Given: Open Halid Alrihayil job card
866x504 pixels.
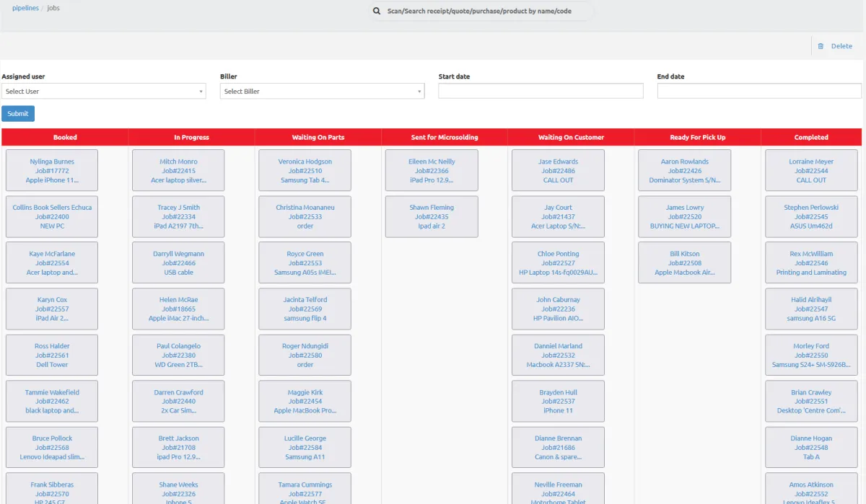Looking at the screenshot, I should (x=811, y=309).
